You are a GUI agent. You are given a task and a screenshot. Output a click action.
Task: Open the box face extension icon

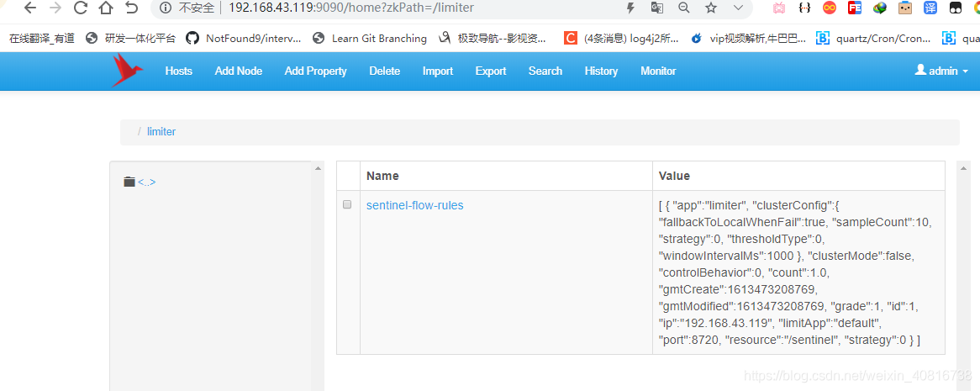905,8
